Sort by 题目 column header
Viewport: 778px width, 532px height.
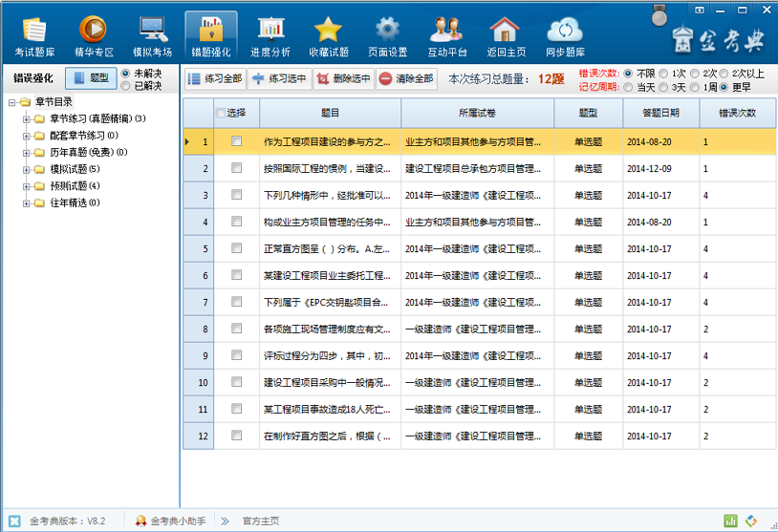pos(330,113)
